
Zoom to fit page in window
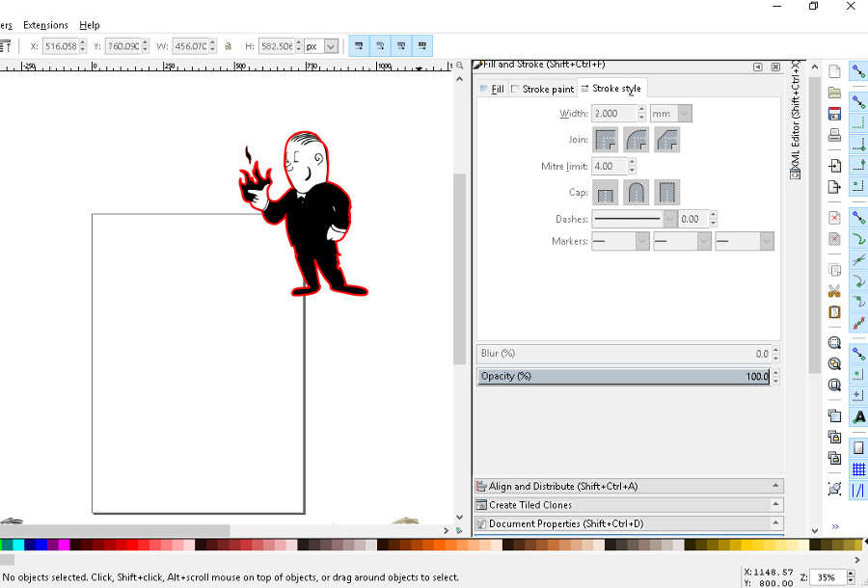coord(834,385)
